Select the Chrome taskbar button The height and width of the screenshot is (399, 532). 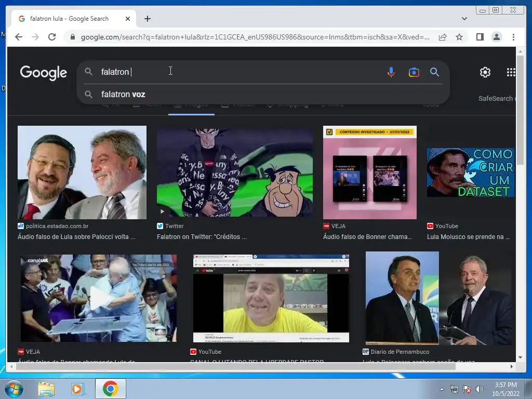pos(110,389)
